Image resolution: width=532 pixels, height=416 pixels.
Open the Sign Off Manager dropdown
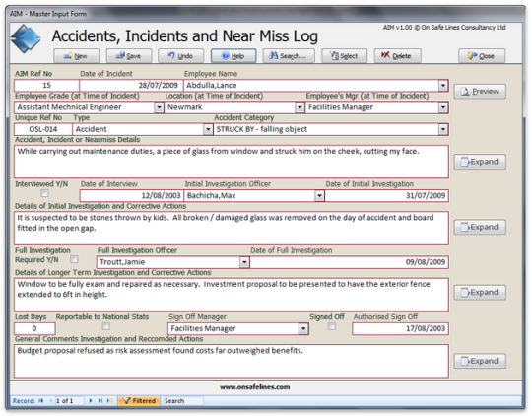(303, 328)
